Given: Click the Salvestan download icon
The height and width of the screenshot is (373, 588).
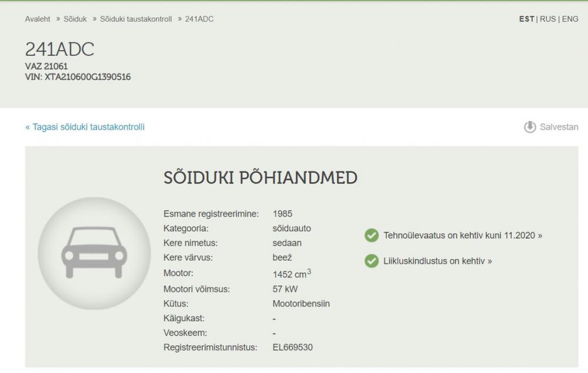Looking at the screenshot, I should pyautogui.click(x=530, y=127).
